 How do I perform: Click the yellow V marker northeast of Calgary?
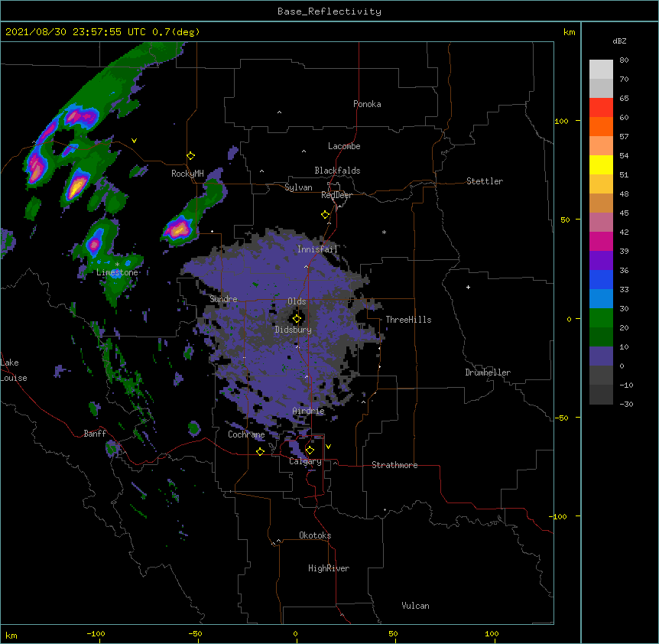coord(328,447)
